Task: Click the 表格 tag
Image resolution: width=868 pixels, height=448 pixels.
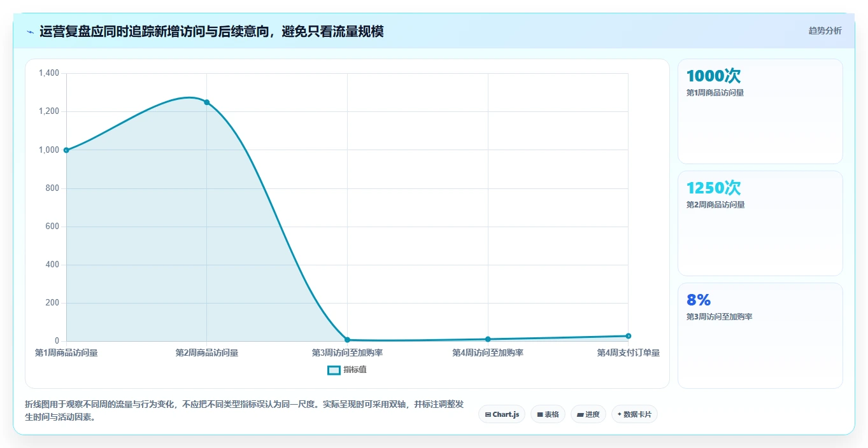Action: tap(548, 414)
